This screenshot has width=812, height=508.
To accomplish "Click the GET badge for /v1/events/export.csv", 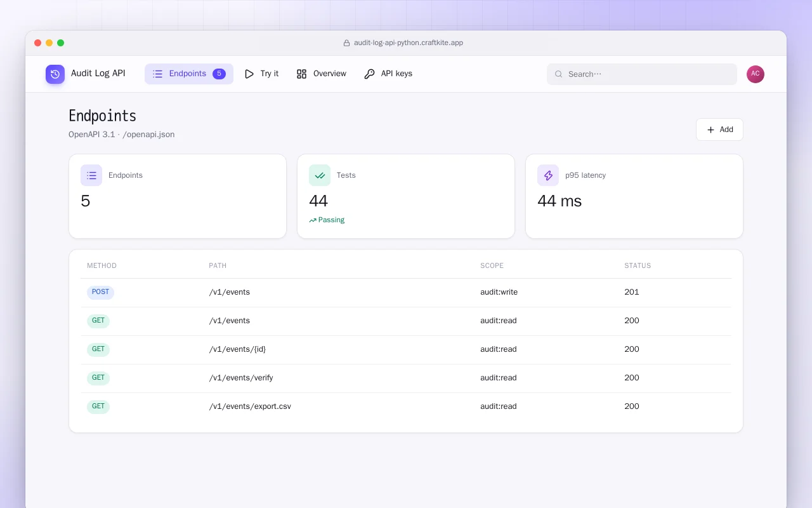I will 98,406.
